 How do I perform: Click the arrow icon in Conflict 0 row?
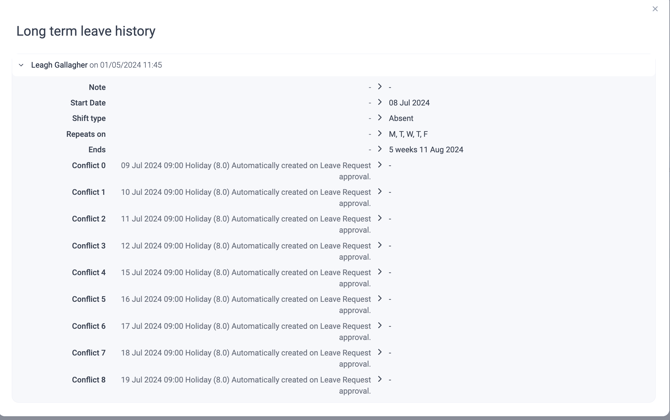click(379, 165)
